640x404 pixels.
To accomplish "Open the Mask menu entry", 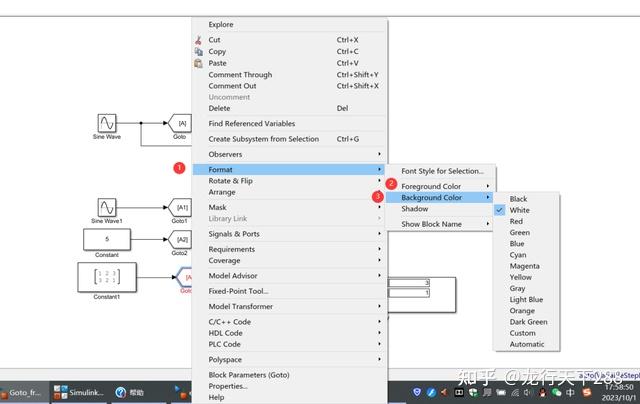I will 289,207.
